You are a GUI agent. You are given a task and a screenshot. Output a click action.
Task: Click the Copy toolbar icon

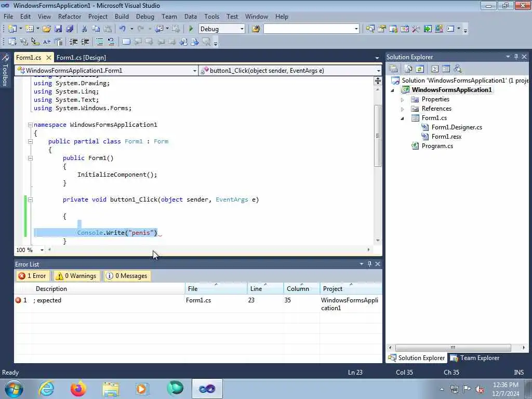click(x=96, y=29)
